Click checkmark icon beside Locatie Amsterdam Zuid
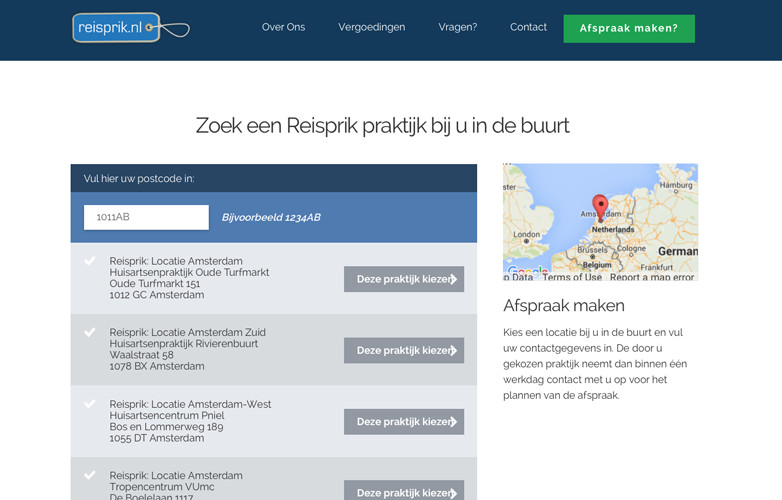The image size is (782, 500). (90, 332)
